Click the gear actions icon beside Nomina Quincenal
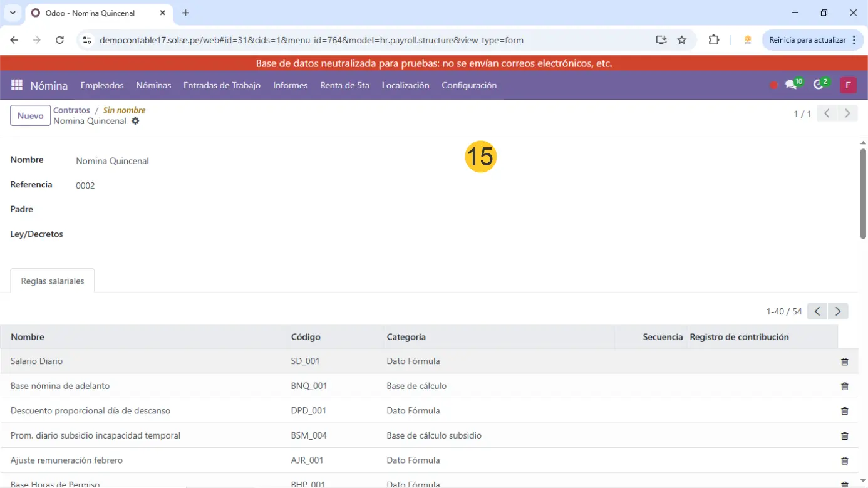This screenshot has width=868, height=488. click(x=135, y=121)
